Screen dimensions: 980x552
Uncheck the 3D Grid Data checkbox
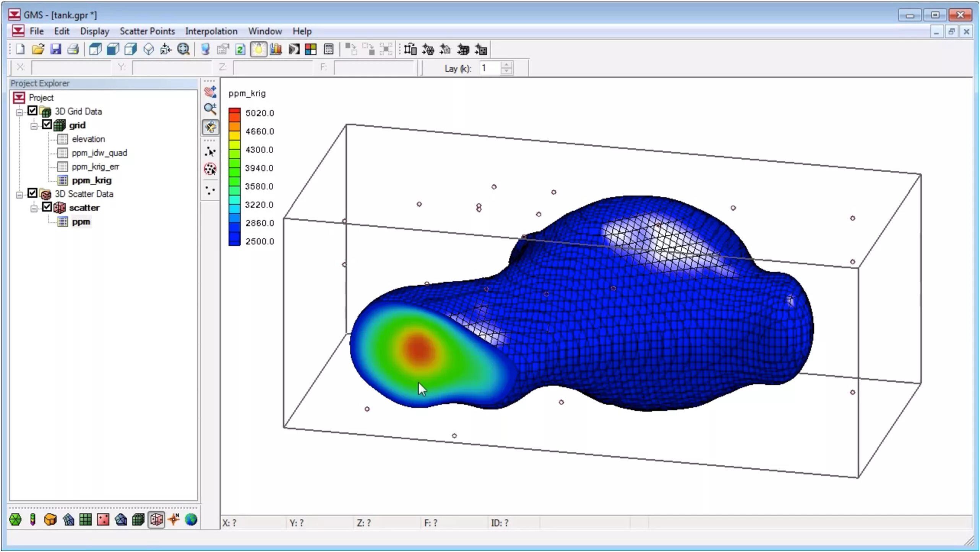coord(32,111)
